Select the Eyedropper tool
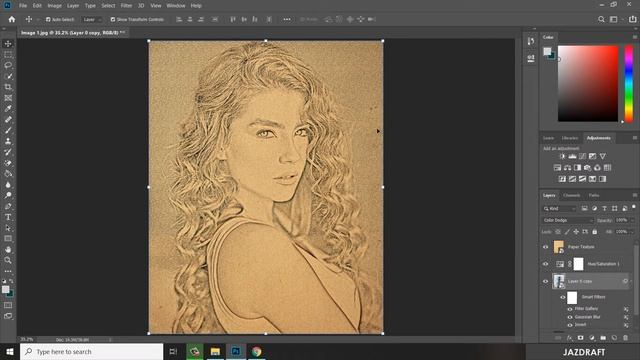This screenshot has width=640, height=360. tap(8, 109)
